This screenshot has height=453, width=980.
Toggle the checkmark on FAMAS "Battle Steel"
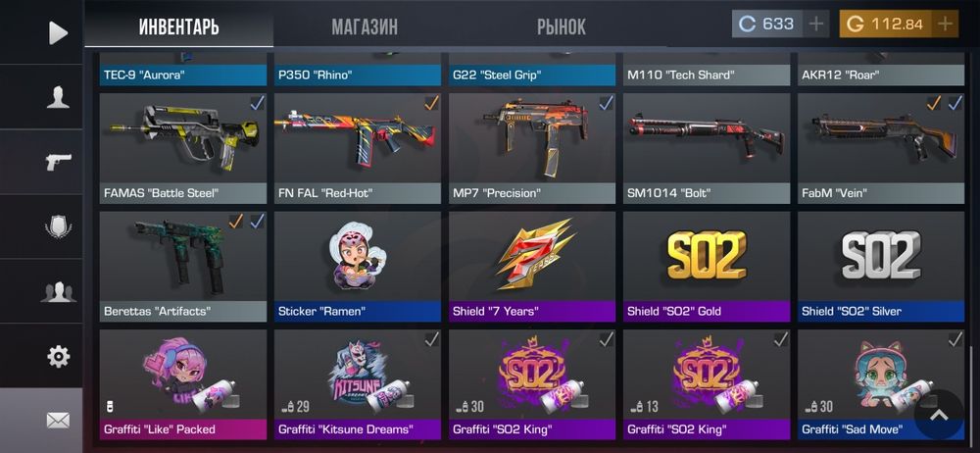click(257, 103)
